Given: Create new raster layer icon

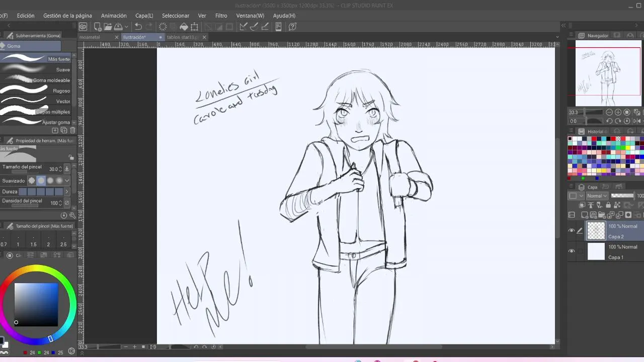Looking at the screenshot, I should click(x=585, y=215).
